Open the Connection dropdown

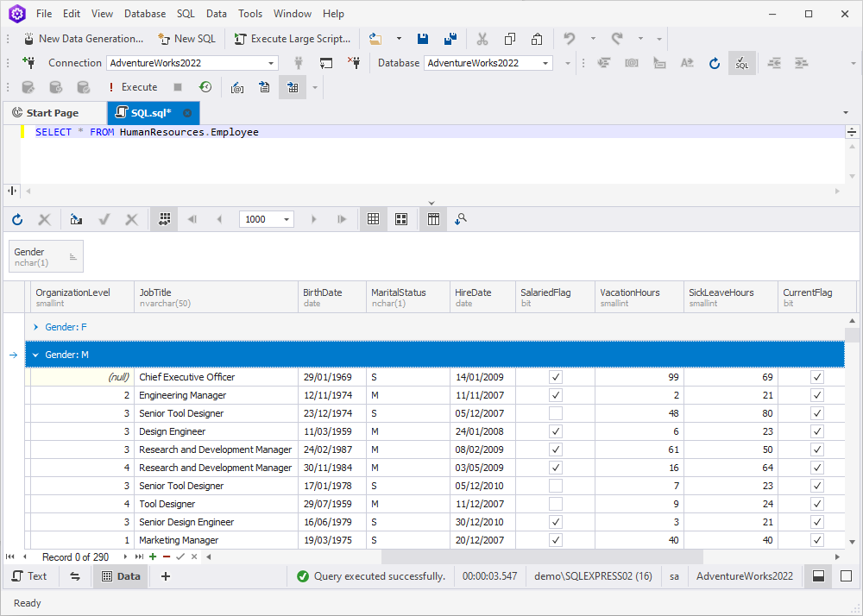[271, 63]
